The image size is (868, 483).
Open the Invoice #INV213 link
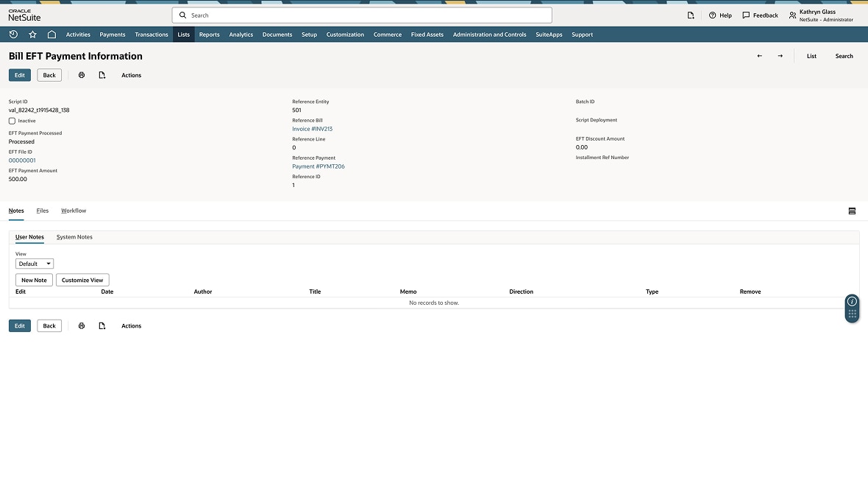[x=312, y=129]
